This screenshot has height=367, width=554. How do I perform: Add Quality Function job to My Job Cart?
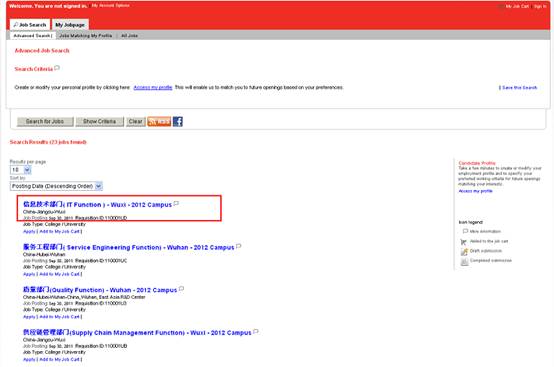59,317
